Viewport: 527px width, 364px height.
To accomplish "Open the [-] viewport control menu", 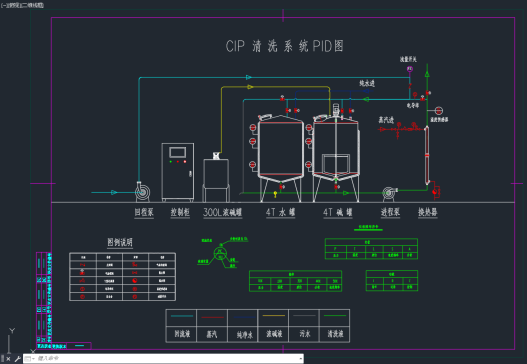I will 3,5.
